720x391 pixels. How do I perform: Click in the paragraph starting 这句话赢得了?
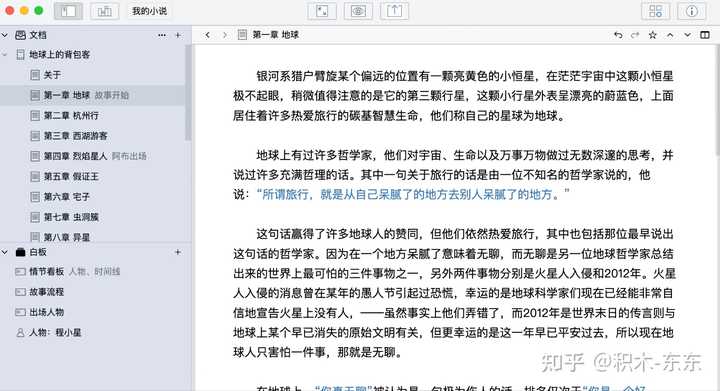click(x=454, y=293)
